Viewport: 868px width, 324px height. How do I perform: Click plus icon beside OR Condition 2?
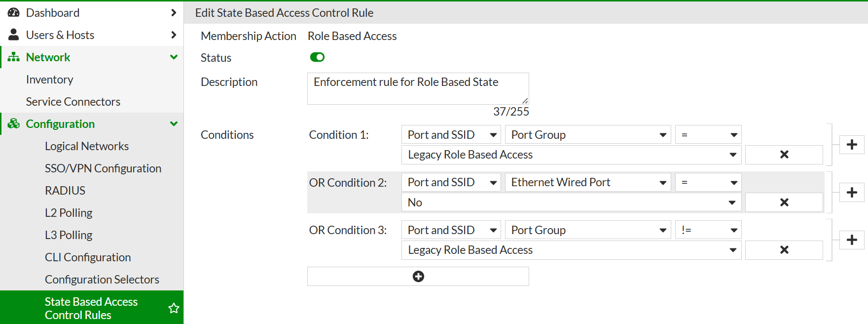coord(852,193)
